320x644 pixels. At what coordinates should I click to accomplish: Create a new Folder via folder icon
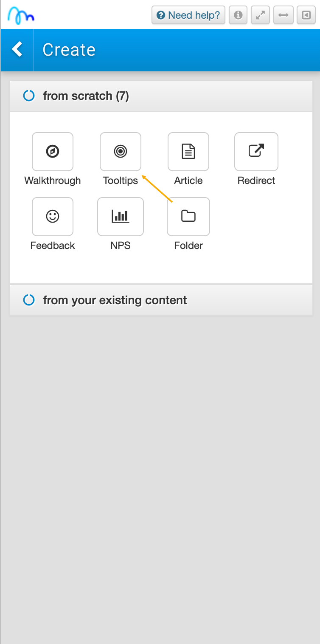pyautogui.click(x=188, y=217)
